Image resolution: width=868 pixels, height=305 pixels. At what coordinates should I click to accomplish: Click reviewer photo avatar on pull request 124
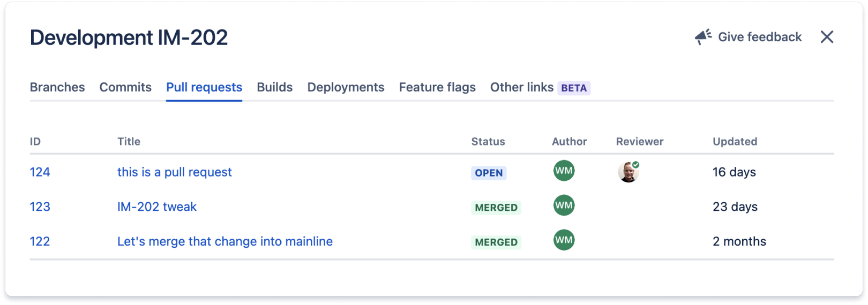628,172
